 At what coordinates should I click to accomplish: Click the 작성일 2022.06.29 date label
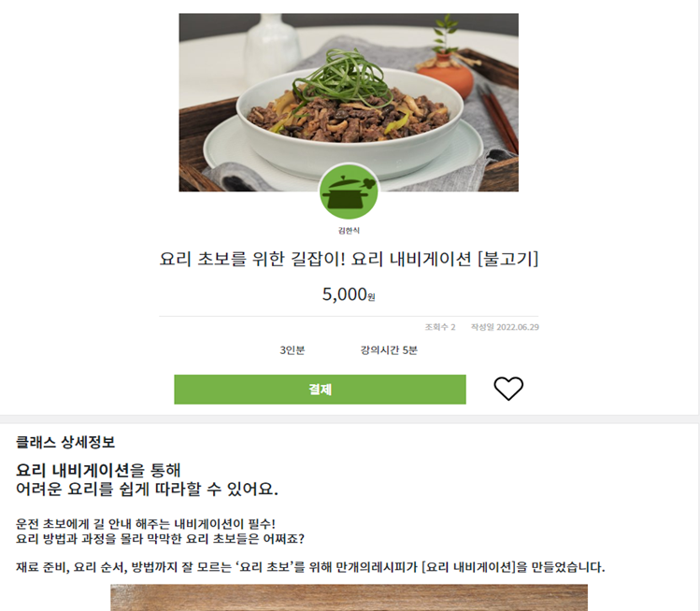(x=505, y=327)
